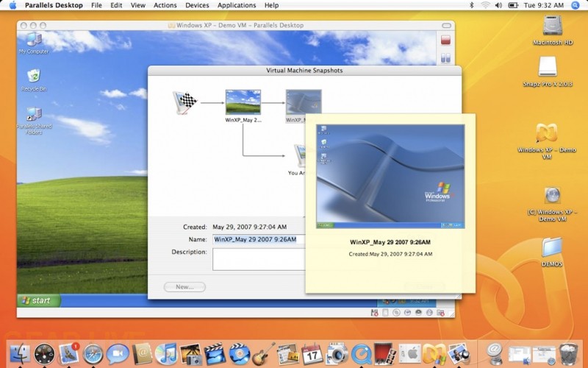This screenshot has height=368, width=588.
Task: Click the shared folders status icon in the VM status bar
Action: pyautogui.click(x=440, y=312)
